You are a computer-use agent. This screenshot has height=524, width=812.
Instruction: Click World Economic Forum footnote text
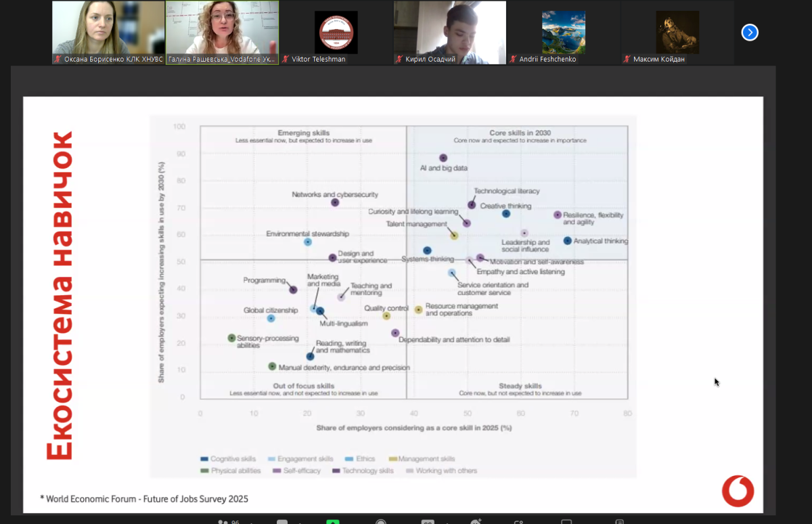144,499
